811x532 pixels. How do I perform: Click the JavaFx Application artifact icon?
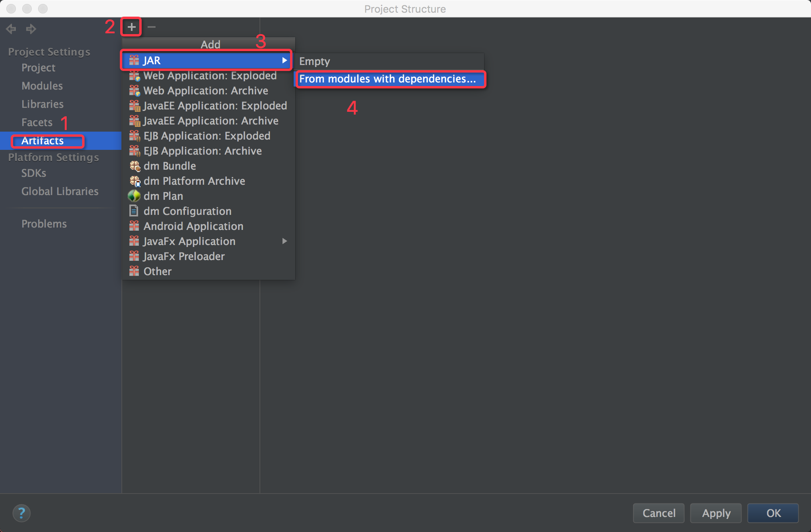pyautogui.click(x=133, y=241)
